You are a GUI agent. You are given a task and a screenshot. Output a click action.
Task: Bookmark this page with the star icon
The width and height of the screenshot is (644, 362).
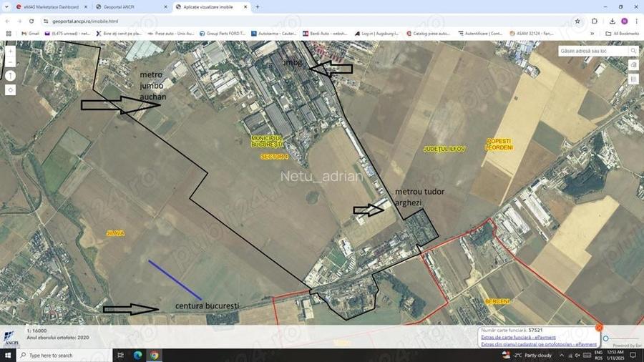click(x=577, y=21)
